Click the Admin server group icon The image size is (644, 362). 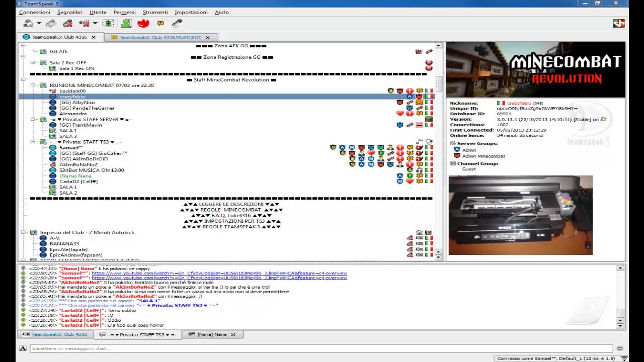(x=457, y=150)
